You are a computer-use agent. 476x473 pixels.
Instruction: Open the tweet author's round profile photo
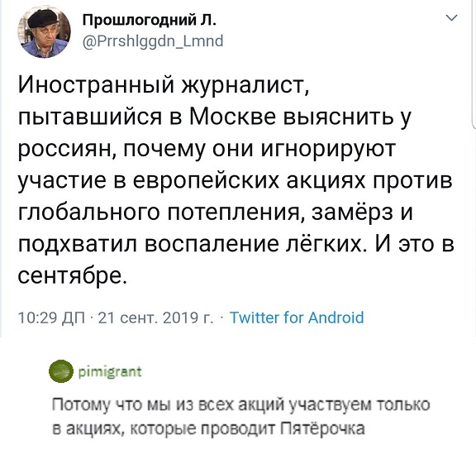pos(45,31)
